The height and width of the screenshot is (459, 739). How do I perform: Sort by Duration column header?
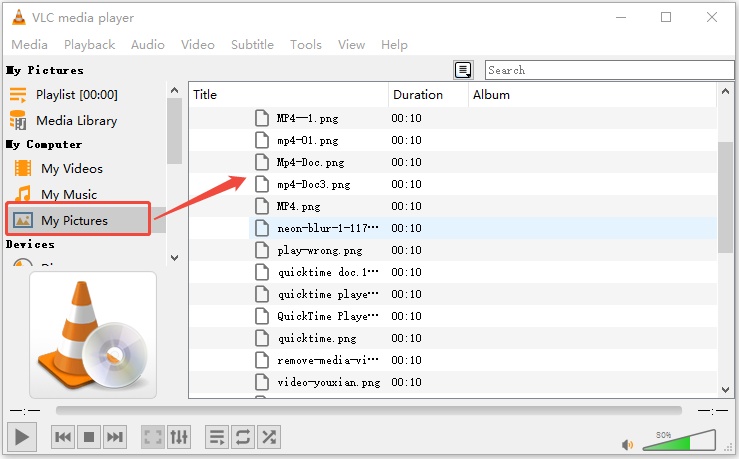click(x=428, y=95)
